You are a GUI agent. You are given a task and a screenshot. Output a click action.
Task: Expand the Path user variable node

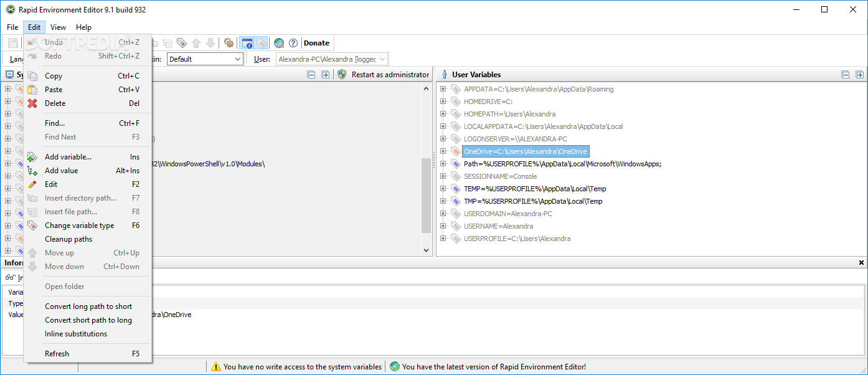pyautogui.click(x=443, y=164)
